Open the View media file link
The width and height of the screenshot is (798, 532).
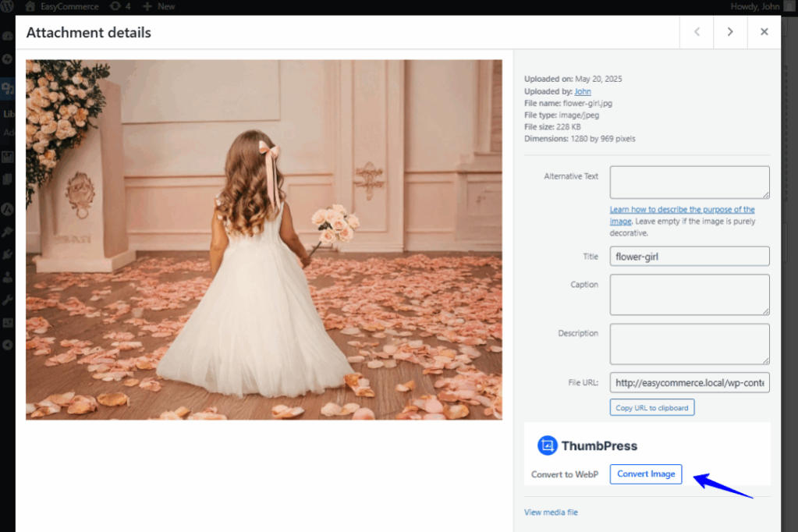coord(551,512)
